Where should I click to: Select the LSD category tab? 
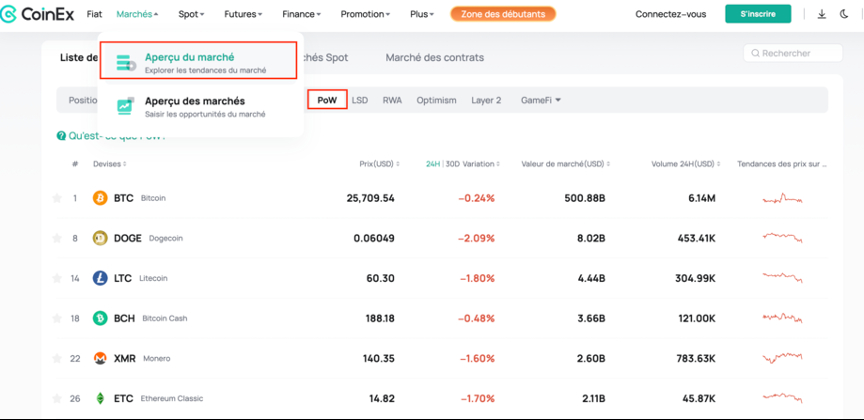click(x=360, y=100)
